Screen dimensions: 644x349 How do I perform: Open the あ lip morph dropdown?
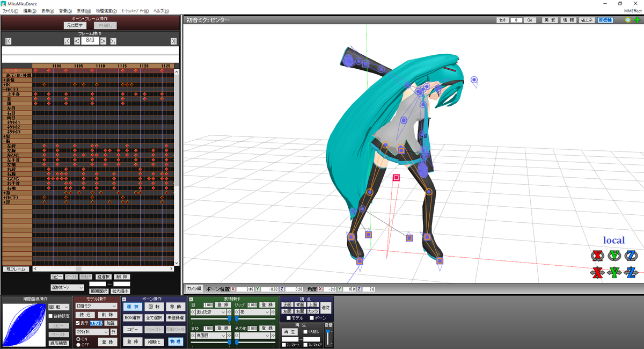[x=254, y=312]
